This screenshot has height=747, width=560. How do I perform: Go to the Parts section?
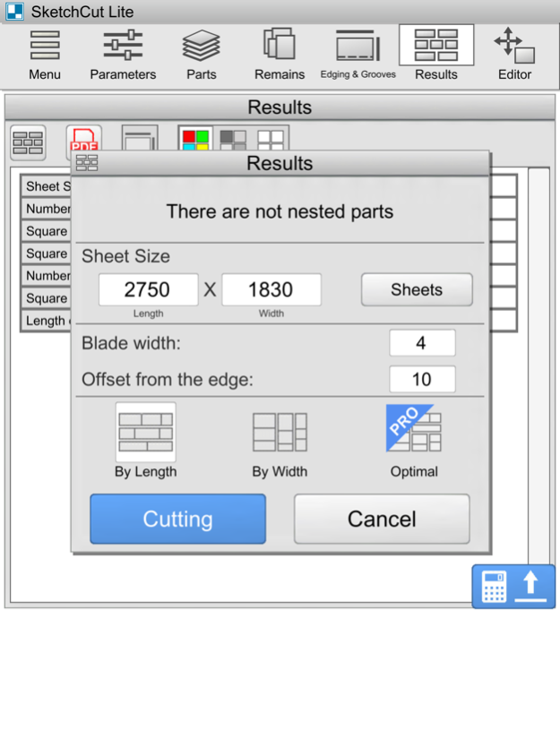(x=202, y=55)
